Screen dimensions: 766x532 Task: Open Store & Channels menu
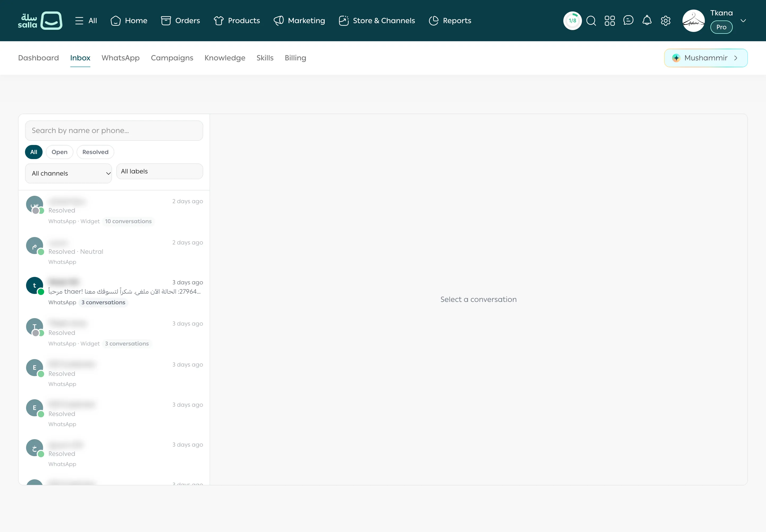coord(377,21)
